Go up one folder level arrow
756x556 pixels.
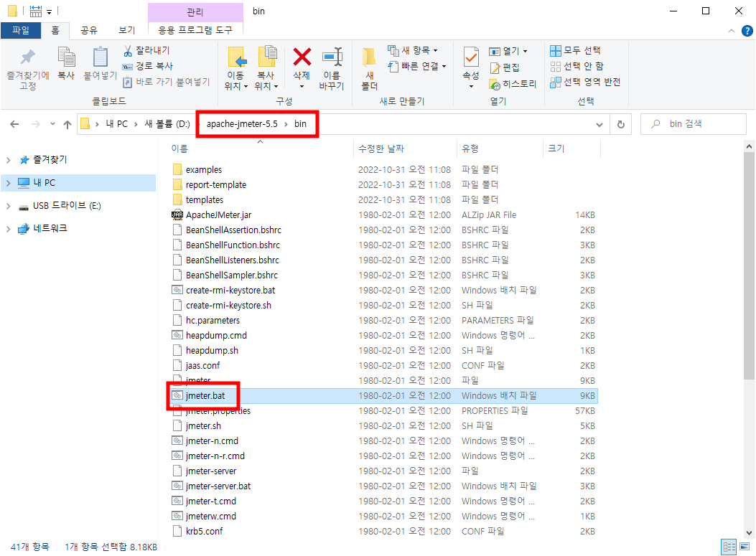tap(67, 124)
